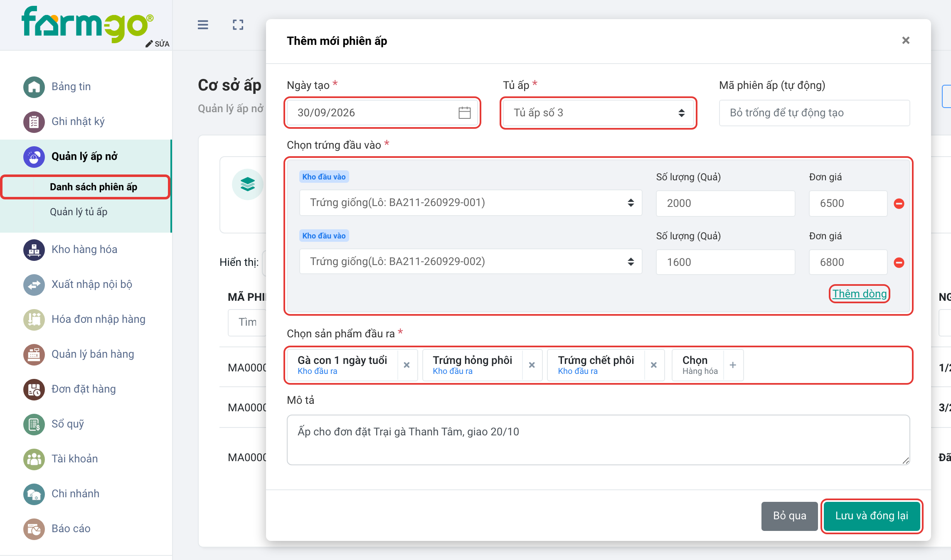The image size is (951, 560).
Task: Click the unit price field showing 6800
Action: pyautogui.click(x=848, y=263)
